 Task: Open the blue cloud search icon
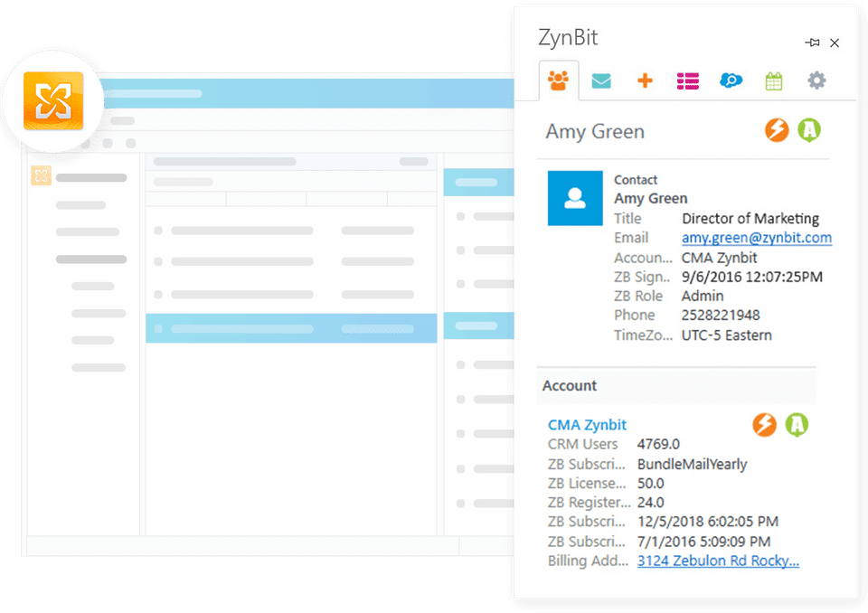(731, 80)
